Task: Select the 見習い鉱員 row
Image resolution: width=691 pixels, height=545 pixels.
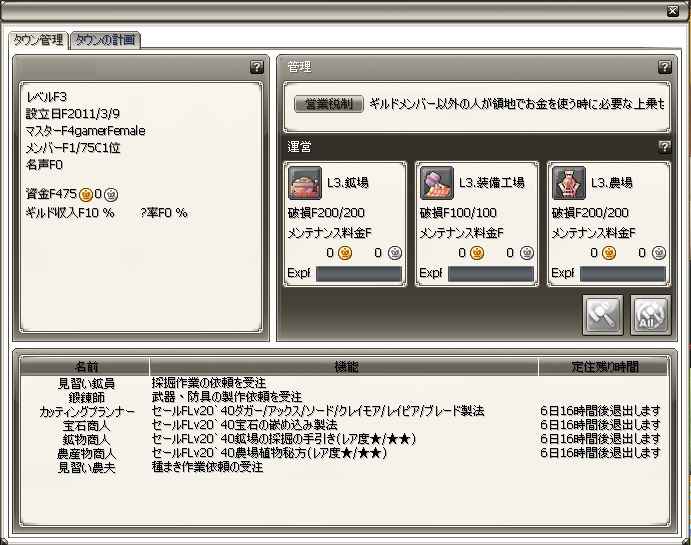Action: coord(344,383)
